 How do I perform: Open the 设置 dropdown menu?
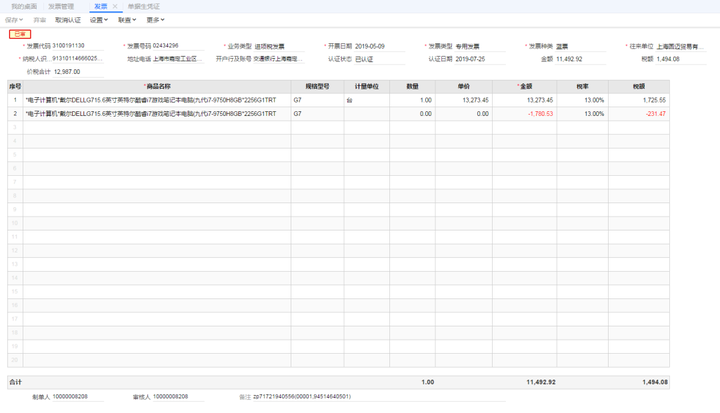pos(99,20)
